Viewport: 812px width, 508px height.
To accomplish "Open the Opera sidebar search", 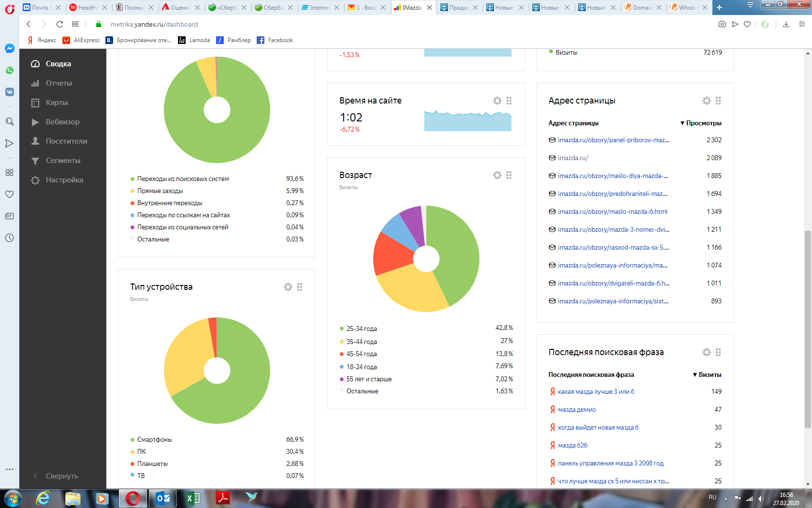I will point(10,121).
